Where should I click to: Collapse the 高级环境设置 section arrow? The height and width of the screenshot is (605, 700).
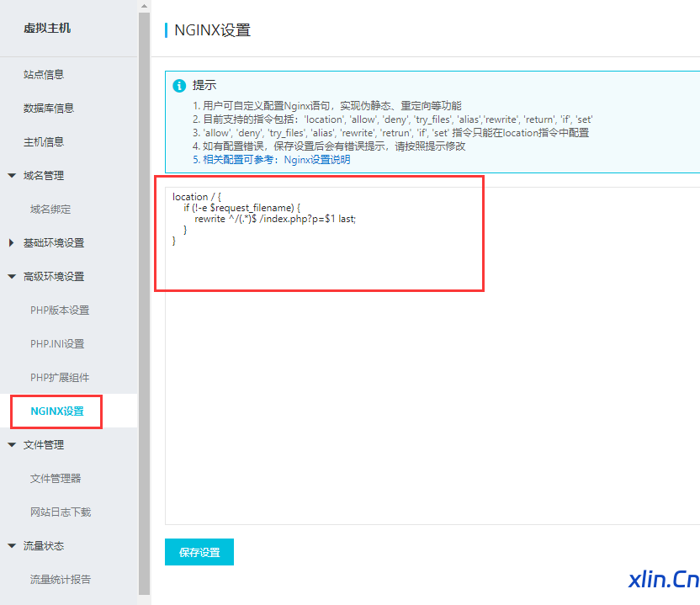tap(12, 276)
